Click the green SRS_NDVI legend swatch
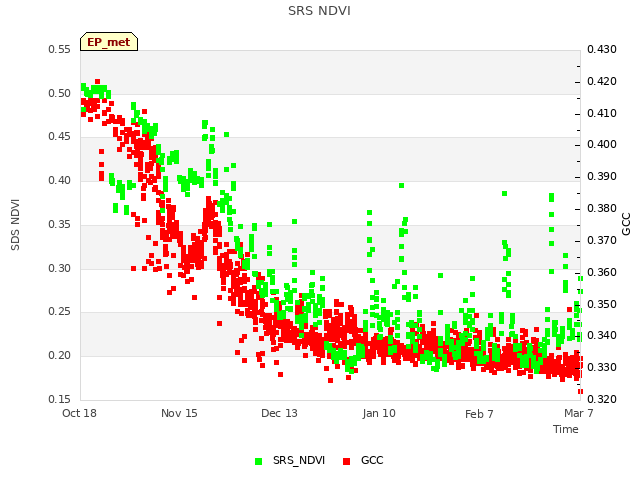The height and width of the screenshot is (480, 640). click(x=258, y=461)
